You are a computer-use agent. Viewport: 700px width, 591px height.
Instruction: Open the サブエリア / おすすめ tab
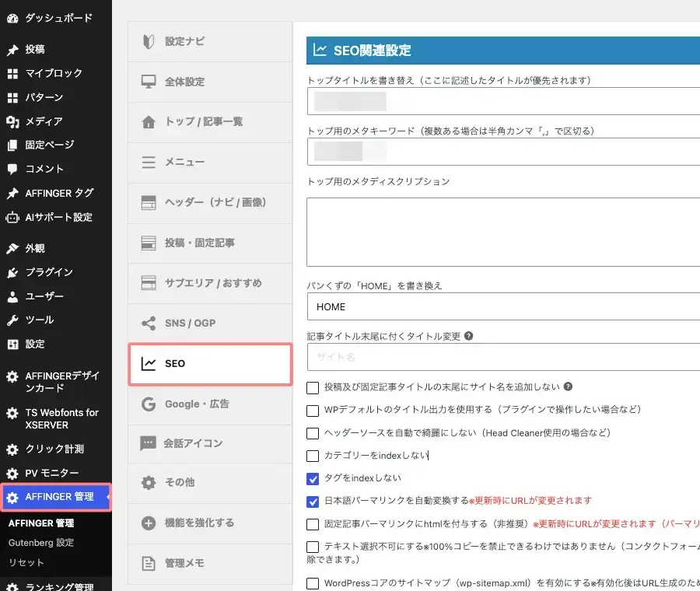(x=210, y=283)
